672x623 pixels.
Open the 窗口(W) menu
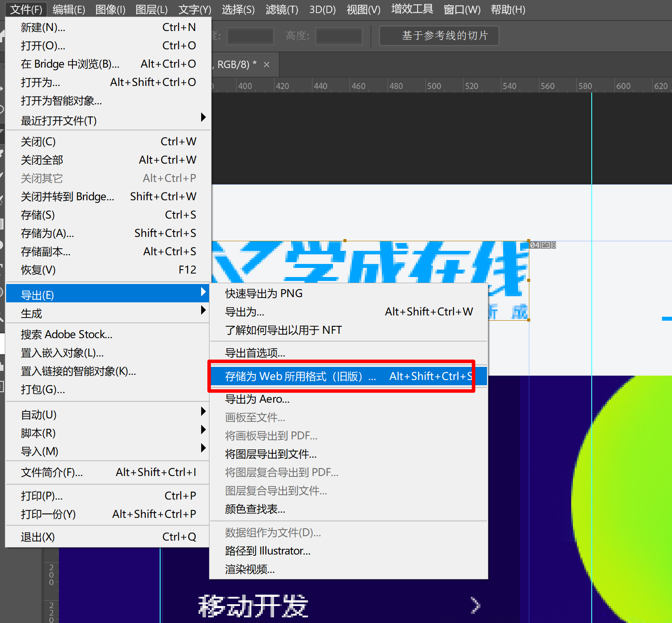pyautogui.click(x=462, y=9)
